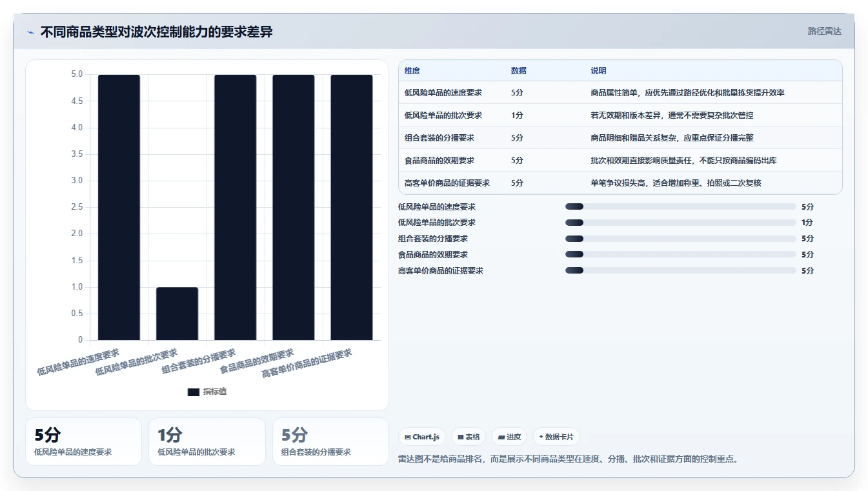Click the 1分 cell in the table
This screenshot has width=868, height=491.
click(517, 115)
